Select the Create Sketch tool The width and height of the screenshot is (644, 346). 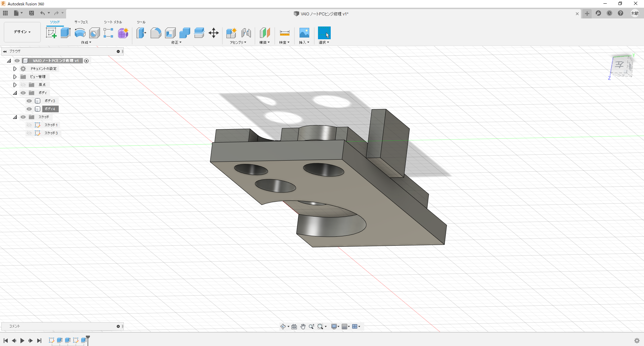51,33
